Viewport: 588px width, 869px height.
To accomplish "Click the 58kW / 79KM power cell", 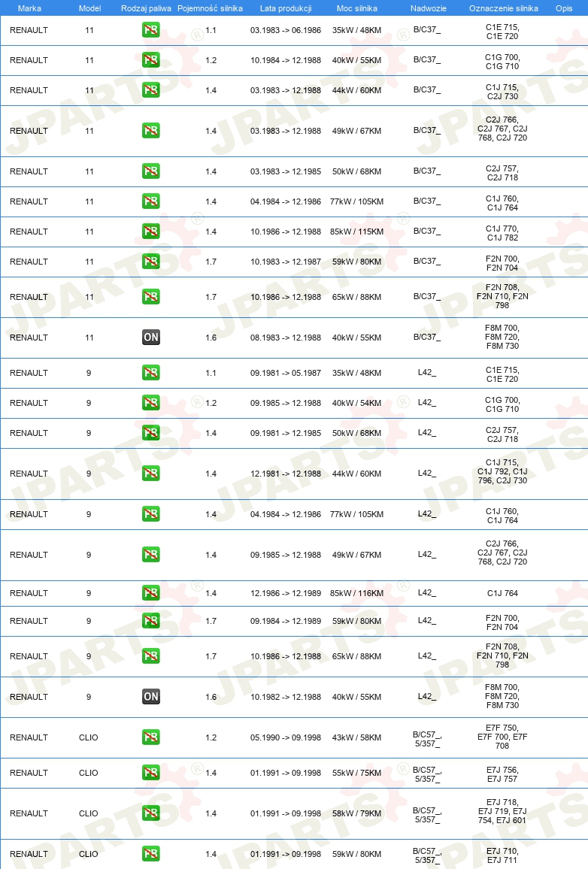I will pos(357,813).
